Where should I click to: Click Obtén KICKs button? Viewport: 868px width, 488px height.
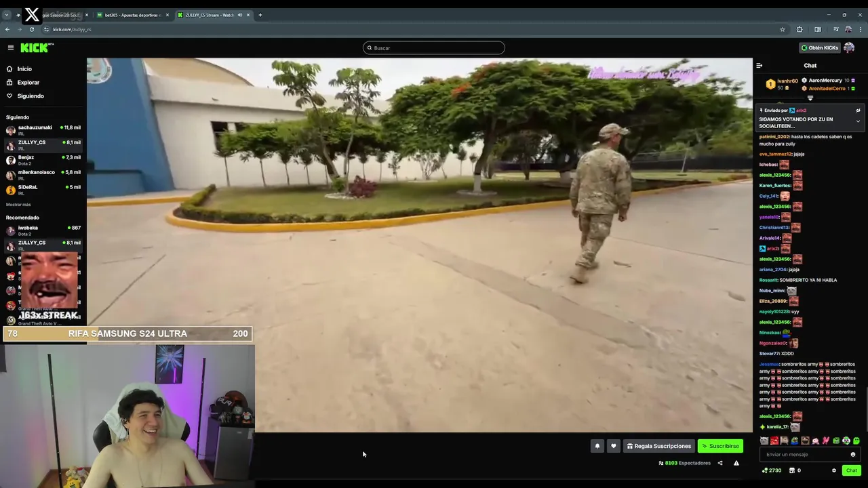pyautogui.click(x=820, y=47)
